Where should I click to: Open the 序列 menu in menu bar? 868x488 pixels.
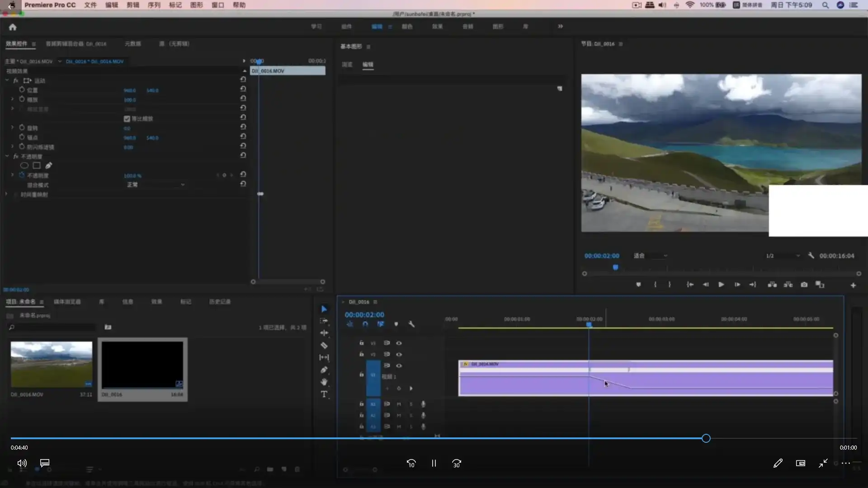(x=154, y=5)
